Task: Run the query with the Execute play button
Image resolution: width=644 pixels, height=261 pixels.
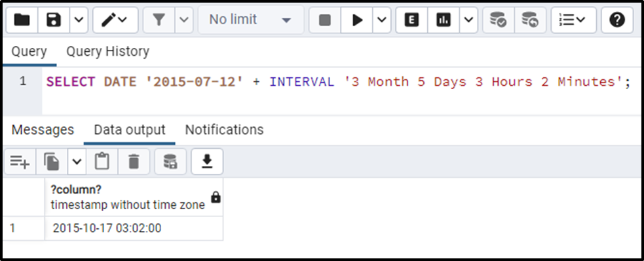Action: pos(357,20)
